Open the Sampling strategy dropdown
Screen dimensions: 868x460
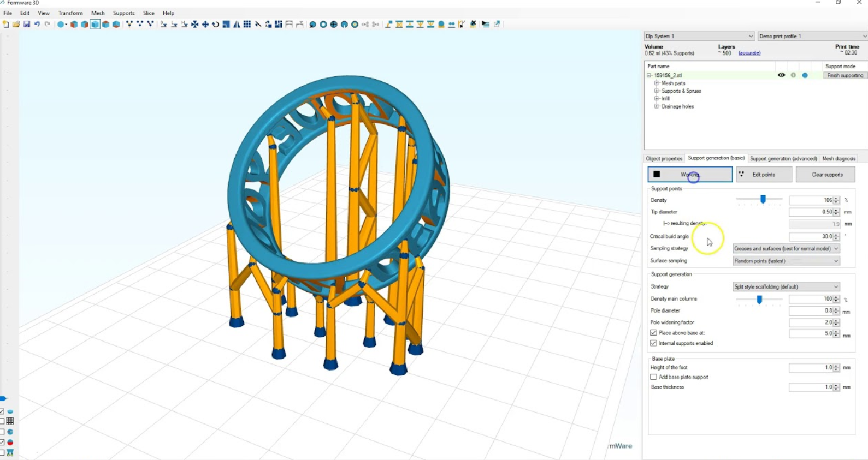(x=786, y=249)
